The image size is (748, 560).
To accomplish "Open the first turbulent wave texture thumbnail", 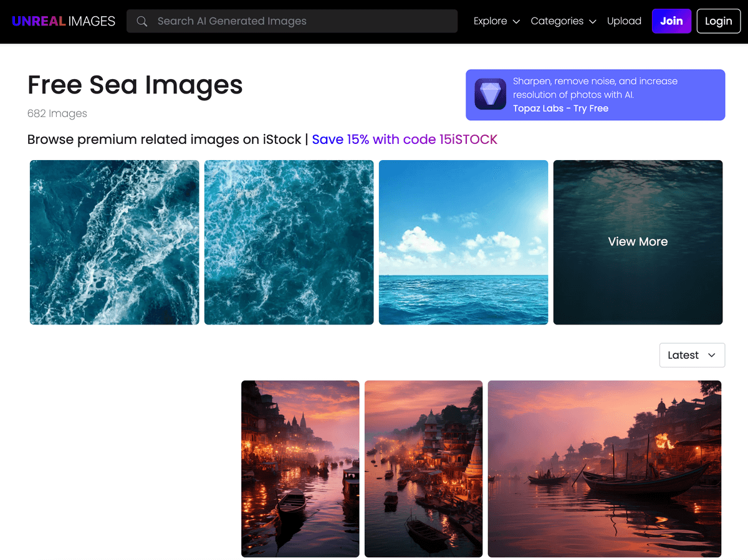I will click(x=114, y=242).
